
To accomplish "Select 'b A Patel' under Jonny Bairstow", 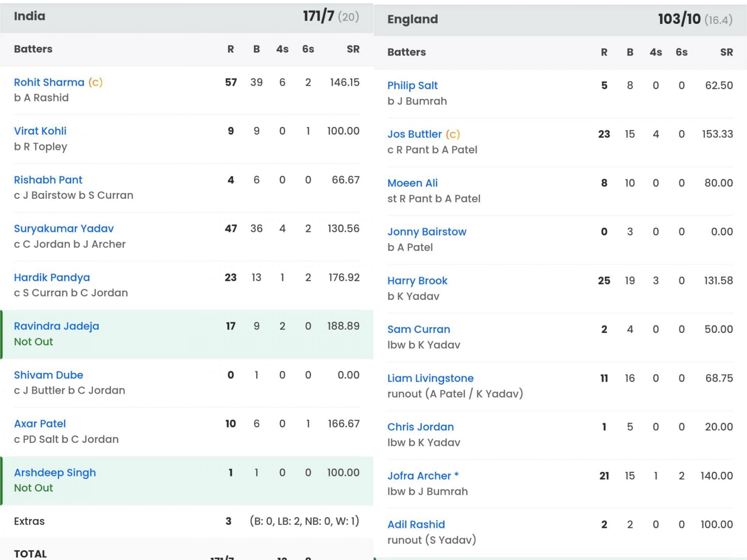I will tap(410, 247).
